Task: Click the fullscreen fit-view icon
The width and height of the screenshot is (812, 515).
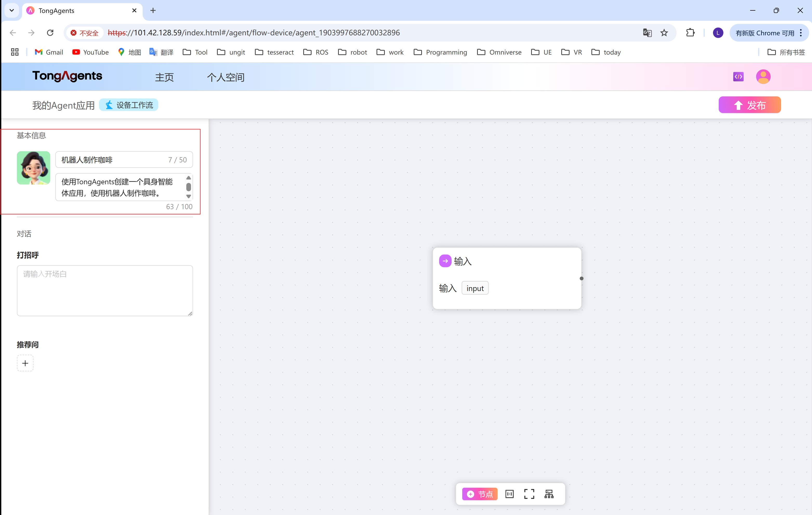Action: [x=529, y=494]
